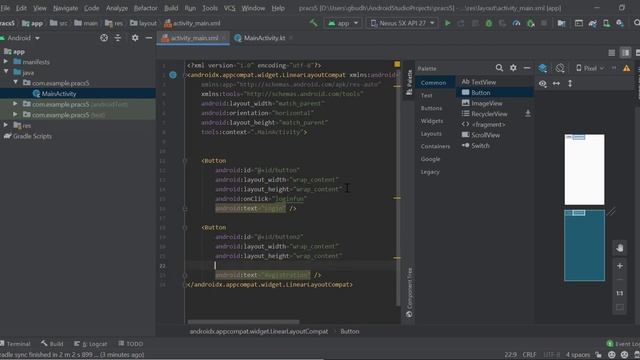Screen dimensions: 640x360
Task: Open the Project panel settings gear
Action: 135,38
